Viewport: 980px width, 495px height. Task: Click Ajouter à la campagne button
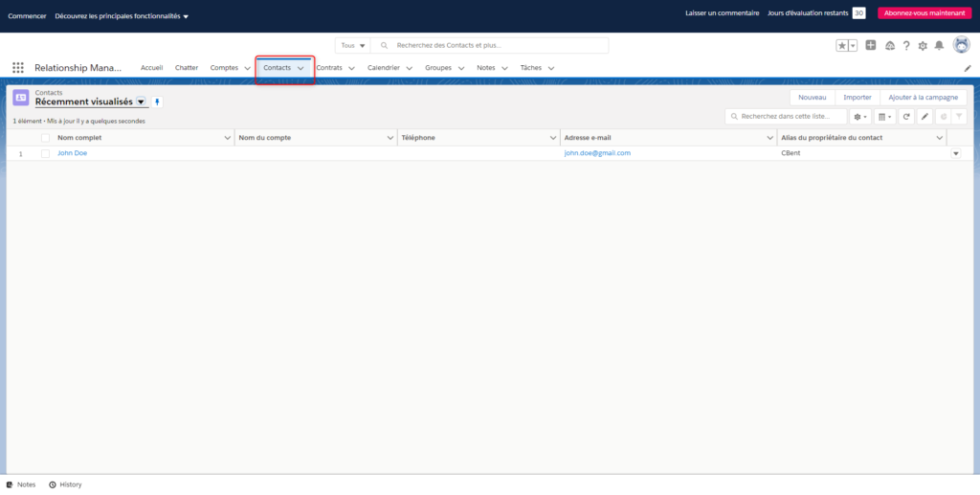pos(924,98)
